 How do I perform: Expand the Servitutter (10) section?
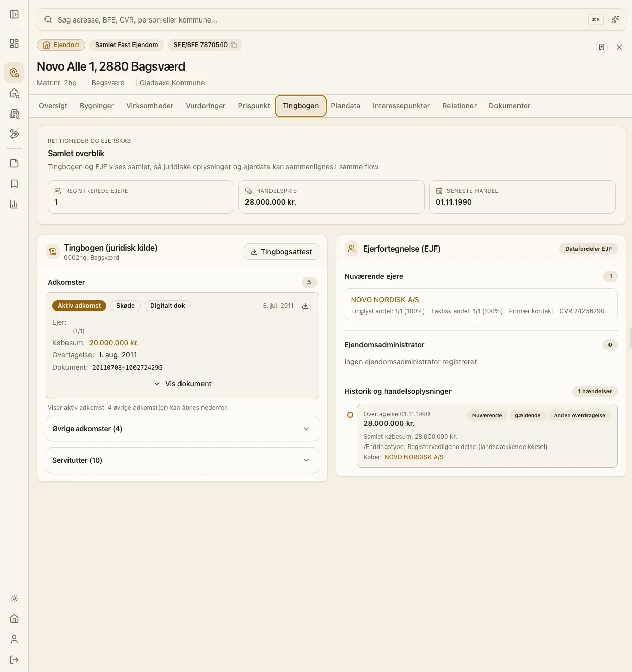pyautogui.click(x=182, y=460)
